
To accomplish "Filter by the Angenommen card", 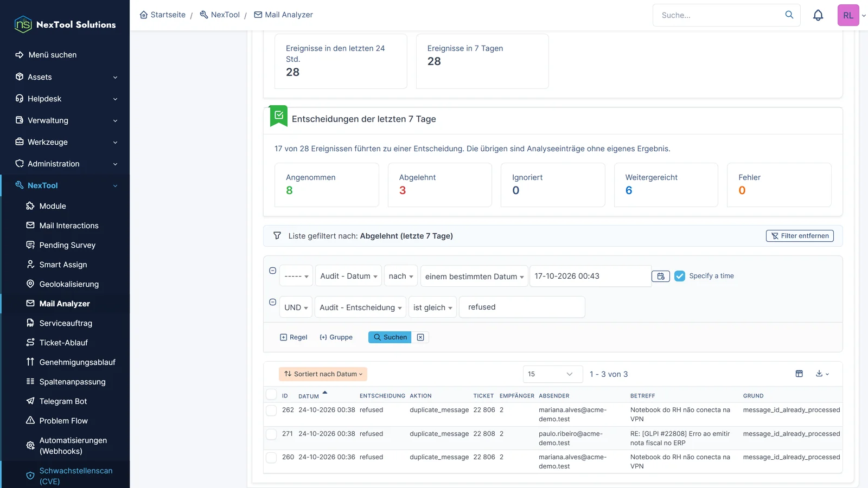I will click(327, 185).
